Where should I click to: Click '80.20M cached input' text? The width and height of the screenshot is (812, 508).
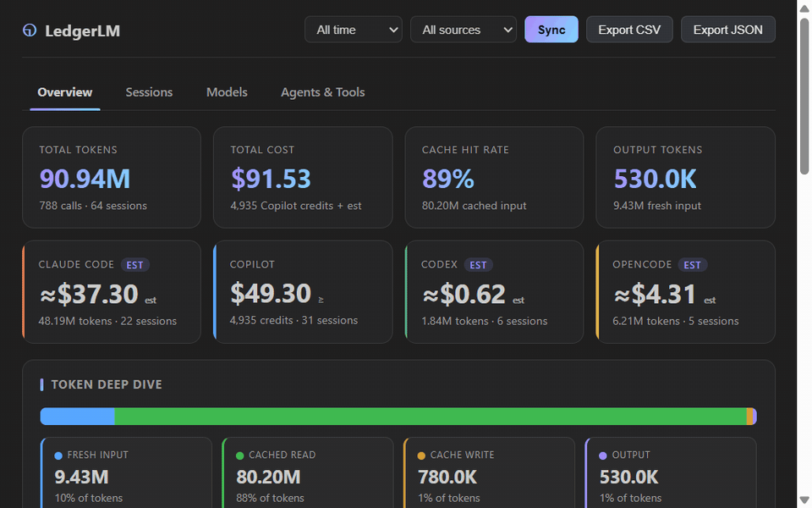[474, 206]
